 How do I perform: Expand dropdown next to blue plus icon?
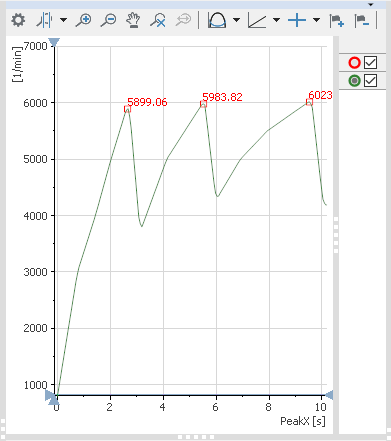316,20
